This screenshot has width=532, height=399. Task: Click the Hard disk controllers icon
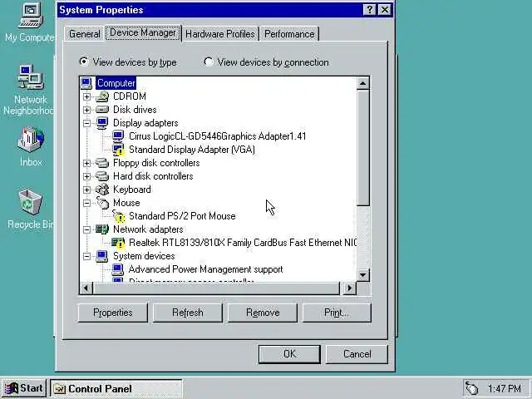click(x=102, y=176)
